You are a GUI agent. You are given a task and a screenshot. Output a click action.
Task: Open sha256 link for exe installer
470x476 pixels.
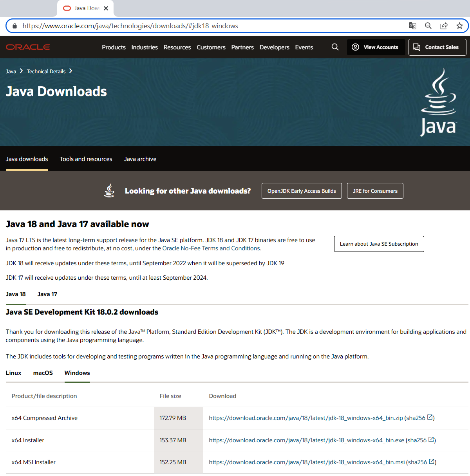point(417,440)
